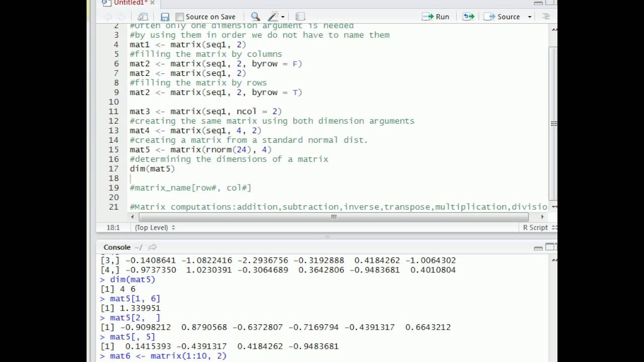Click console command 'mat5[2, ]'
The height and width of the screenshot is (362, 644).
click(135, 318)
